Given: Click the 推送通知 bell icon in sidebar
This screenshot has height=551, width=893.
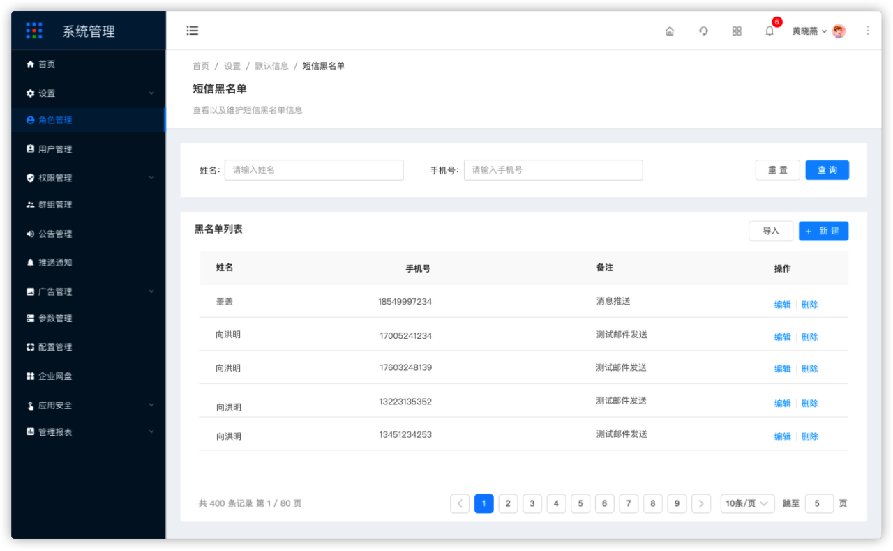Looking at the screenshot, I should pyautogui.click(x=30, y=263).
